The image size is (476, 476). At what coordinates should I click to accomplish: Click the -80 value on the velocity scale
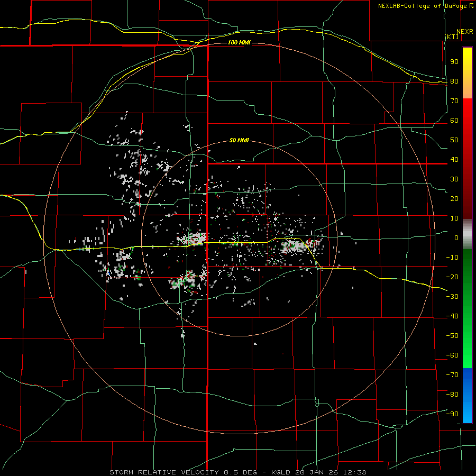click(452, 395)
